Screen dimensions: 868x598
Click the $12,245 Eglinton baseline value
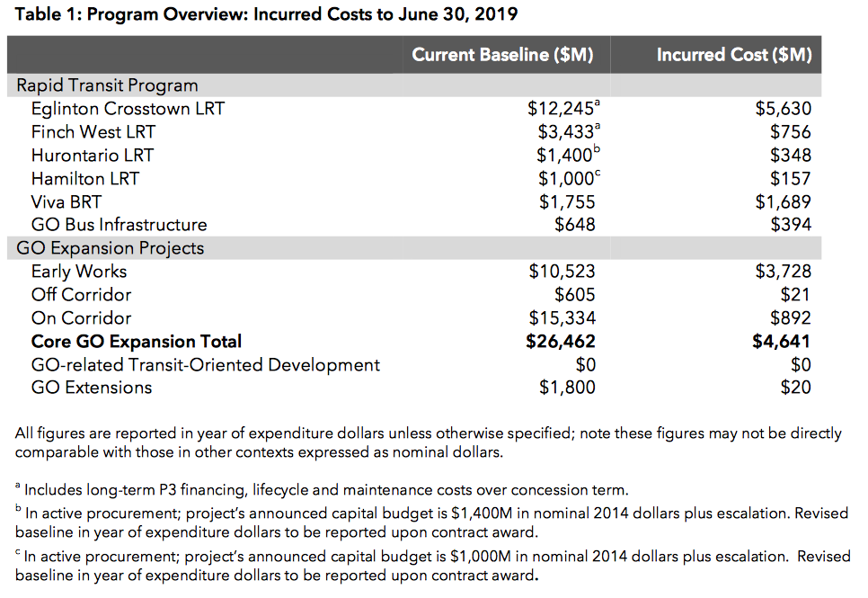[561, 109]
